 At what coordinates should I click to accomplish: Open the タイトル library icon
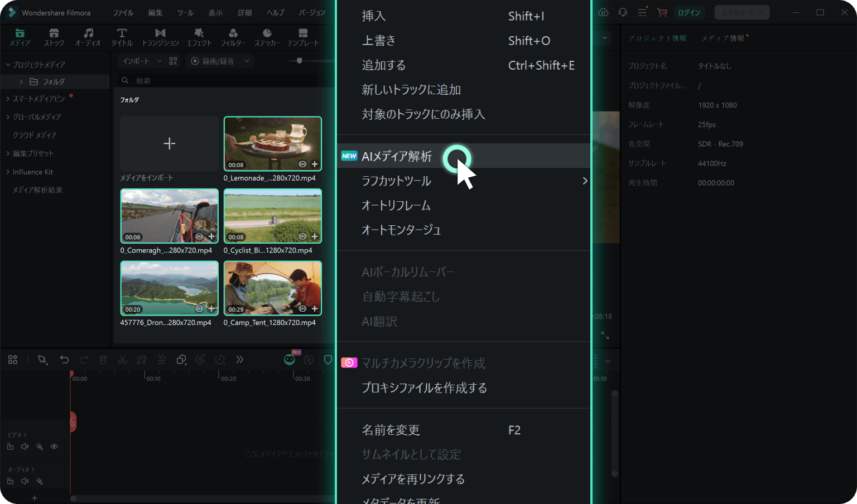(x=122, y=37)
